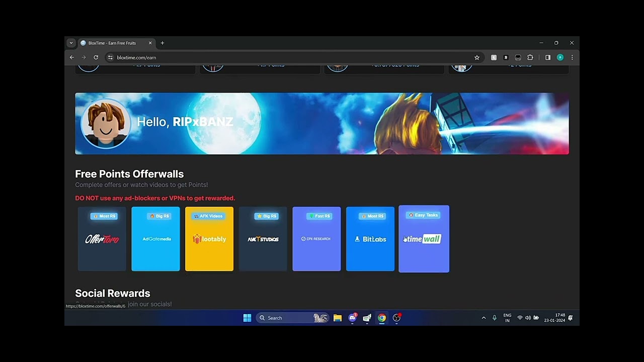Open the AyeT Studios offerwall card
The image size is (644, 362).
[x=263, y=239]
